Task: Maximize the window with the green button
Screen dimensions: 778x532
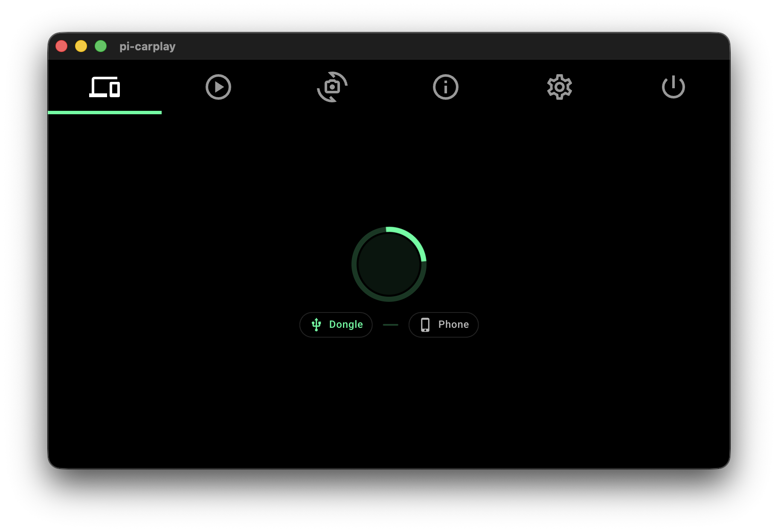Action: 101,46
